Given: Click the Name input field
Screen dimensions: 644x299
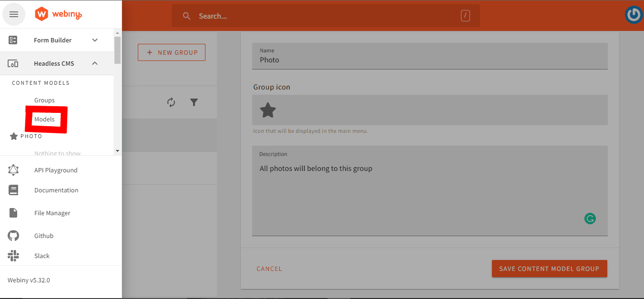Looking at the screenshot, I should (x=429, y=60).
